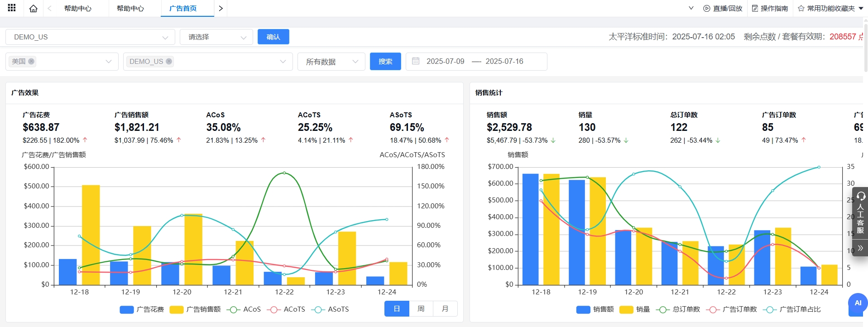The image size is (868, 327).
Task: Navigate tabs right with forward arrow
Action: point(221,8)
